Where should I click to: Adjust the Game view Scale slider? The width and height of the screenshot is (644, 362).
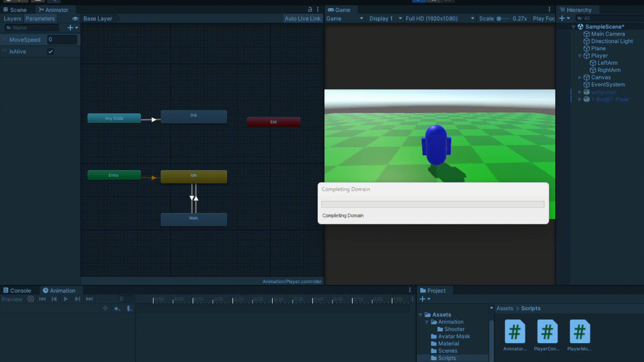(x=499, y=19)
